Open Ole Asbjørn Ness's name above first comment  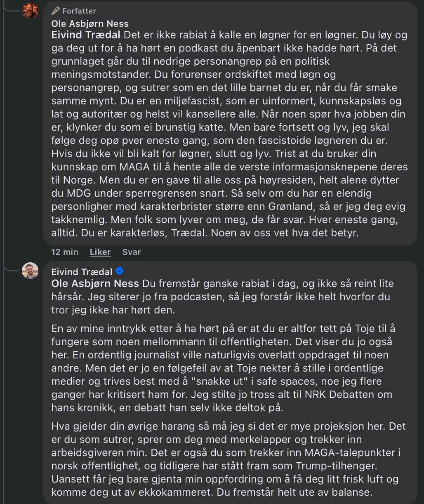click(x=90, y=24)
